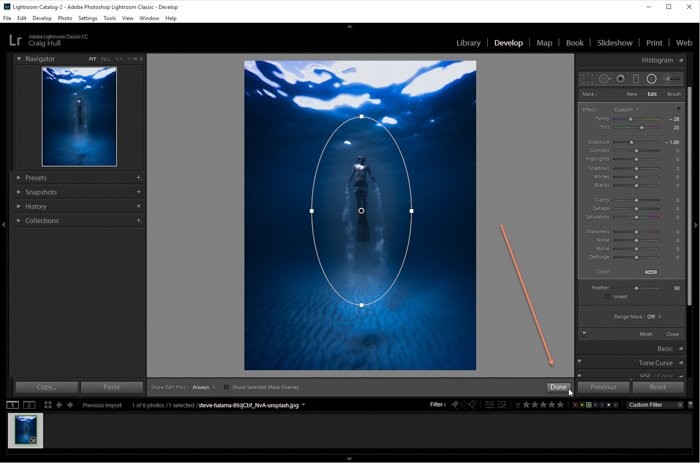Toggle the green color label filter
700x463 pixels.
[x=589, y=405]
